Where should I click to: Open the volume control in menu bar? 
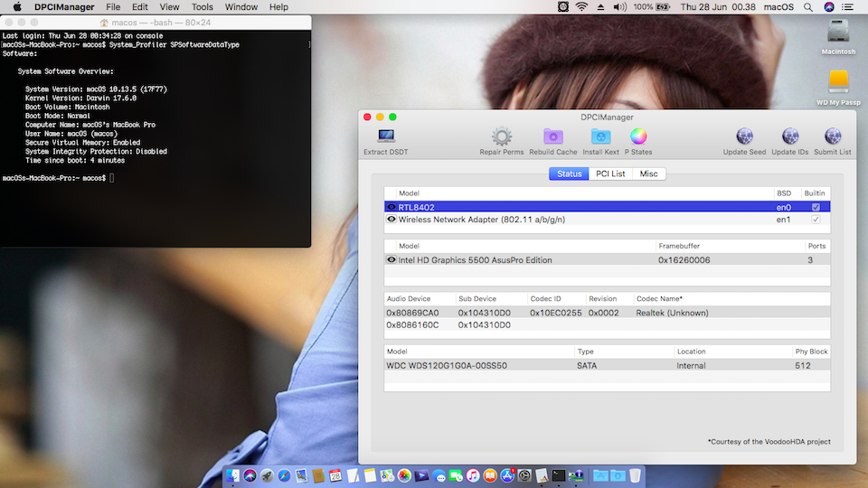tap(619, 7)
